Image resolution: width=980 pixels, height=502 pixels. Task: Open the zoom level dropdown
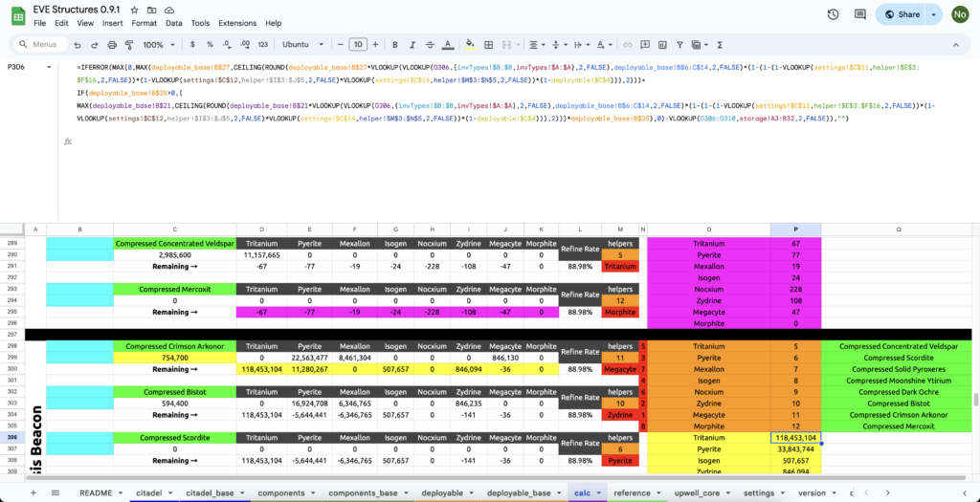coord(159,45)
